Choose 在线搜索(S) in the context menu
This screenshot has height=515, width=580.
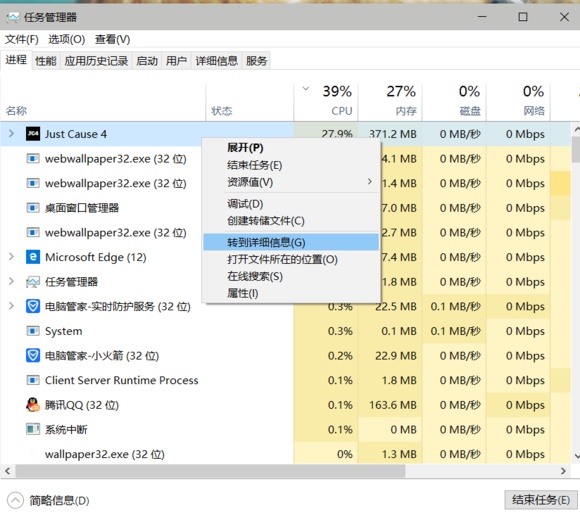click(291, 276)
